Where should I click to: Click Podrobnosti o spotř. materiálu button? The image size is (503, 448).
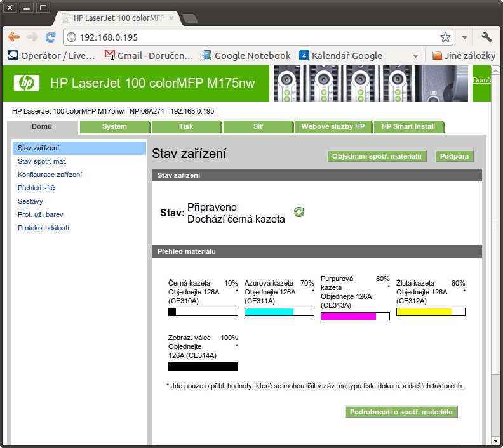point(401,412)
